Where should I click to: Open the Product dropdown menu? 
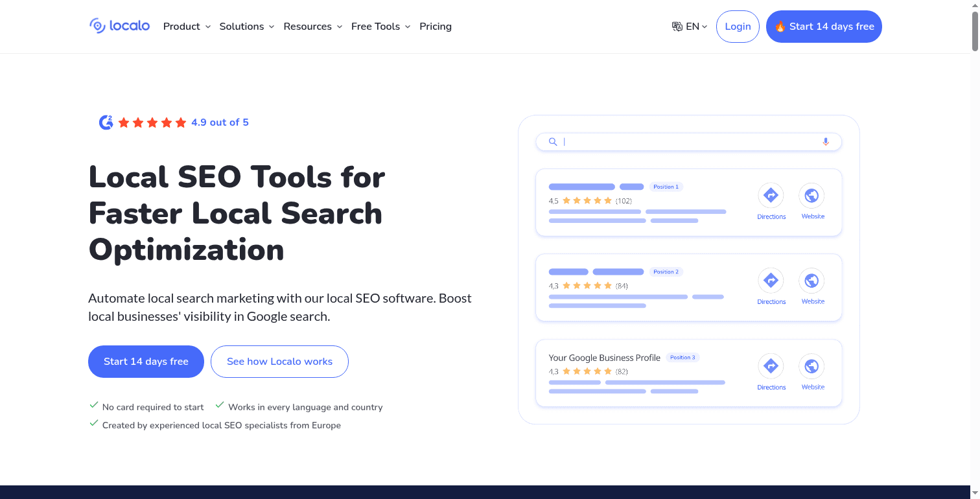(187, 27)
